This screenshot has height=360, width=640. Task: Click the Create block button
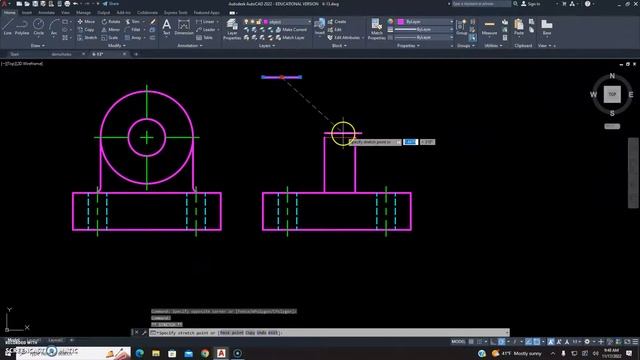coord(337,21)
